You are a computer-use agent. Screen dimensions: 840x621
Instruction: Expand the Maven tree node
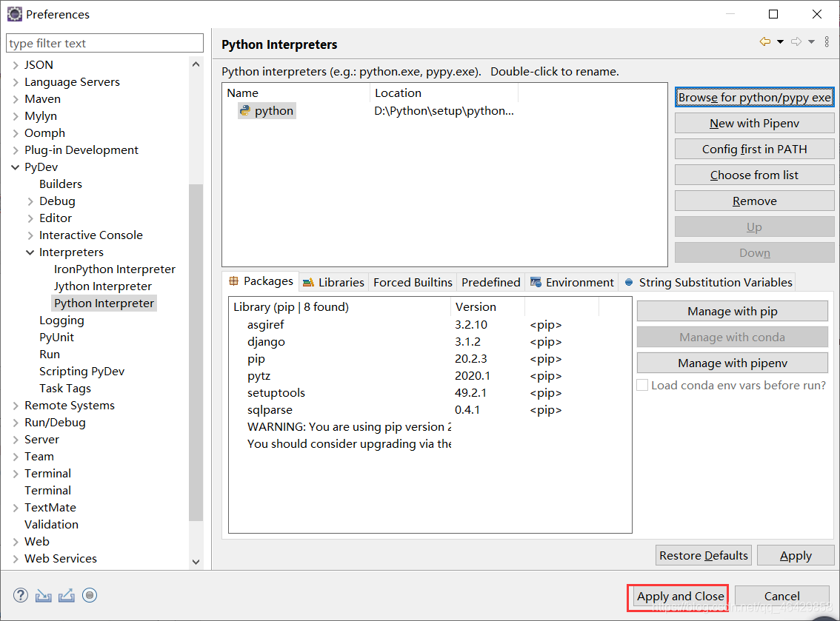pyautogui.click(x=16, y=100)
